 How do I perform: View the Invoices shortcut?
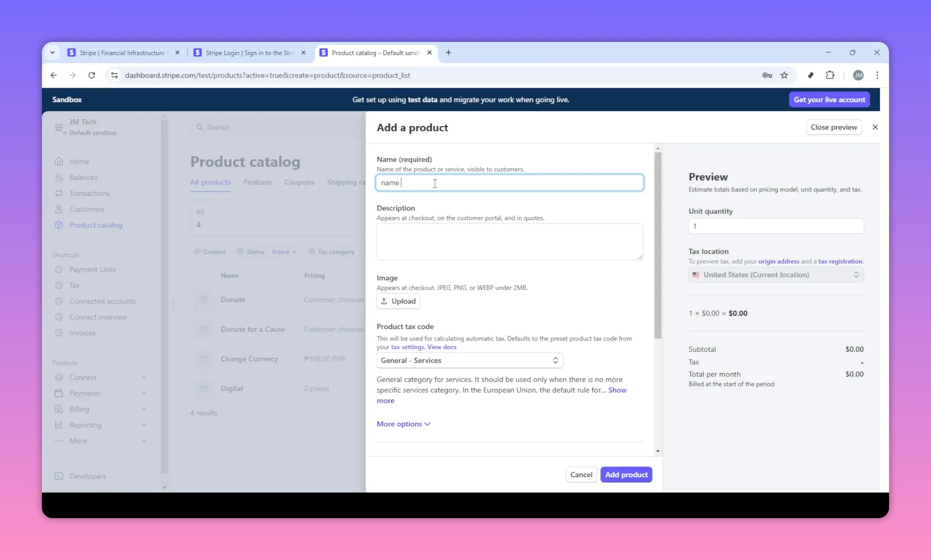83,333
